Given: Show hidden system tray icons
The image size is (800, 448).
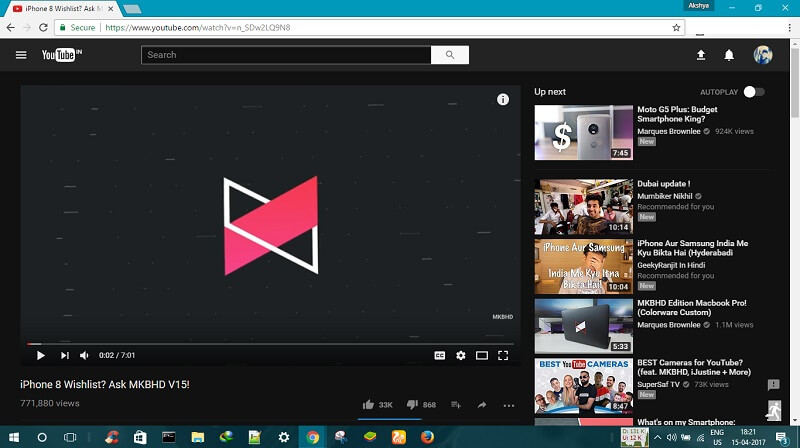Looking at the screenshot, I should pyautogui.click(x=657, y=437).
